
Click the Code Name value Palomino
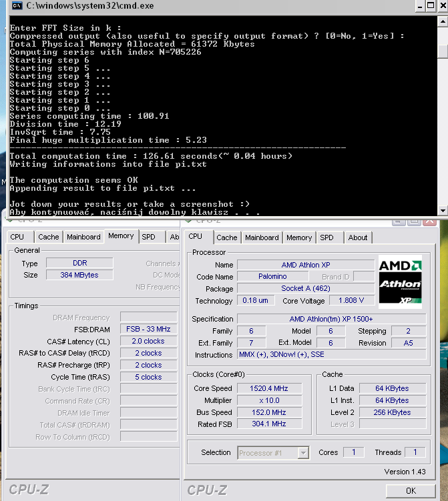click(273, 276)
